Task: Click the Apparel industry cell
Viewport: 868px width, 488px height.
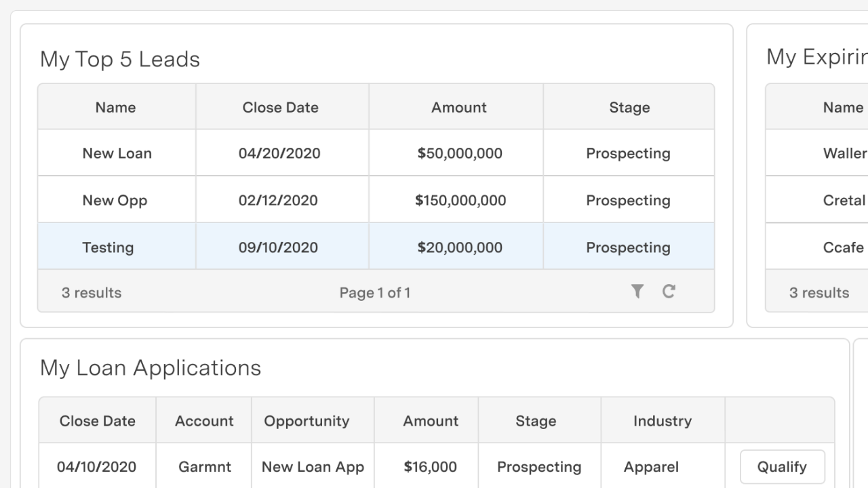Action: tap(651, 467)
